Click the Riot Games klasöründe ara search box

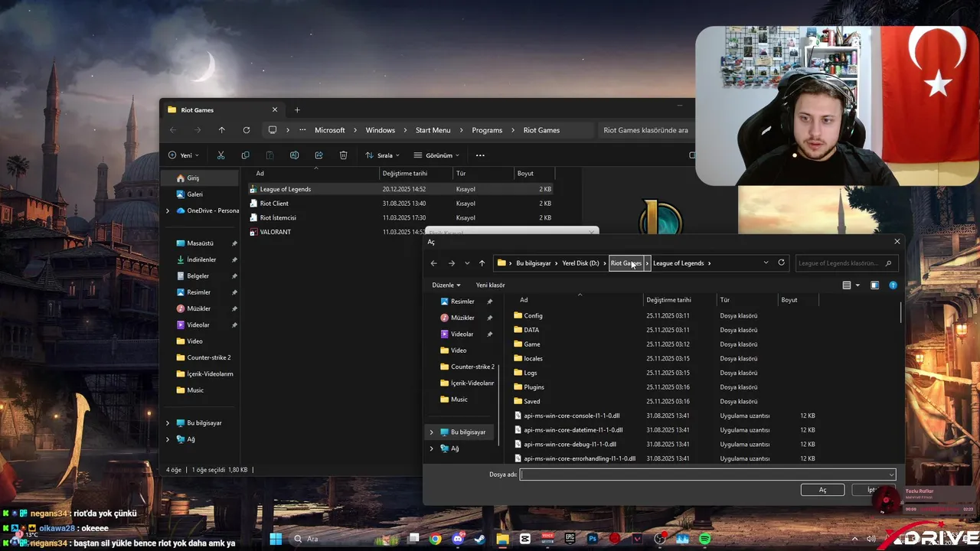[x=645, y=130]
